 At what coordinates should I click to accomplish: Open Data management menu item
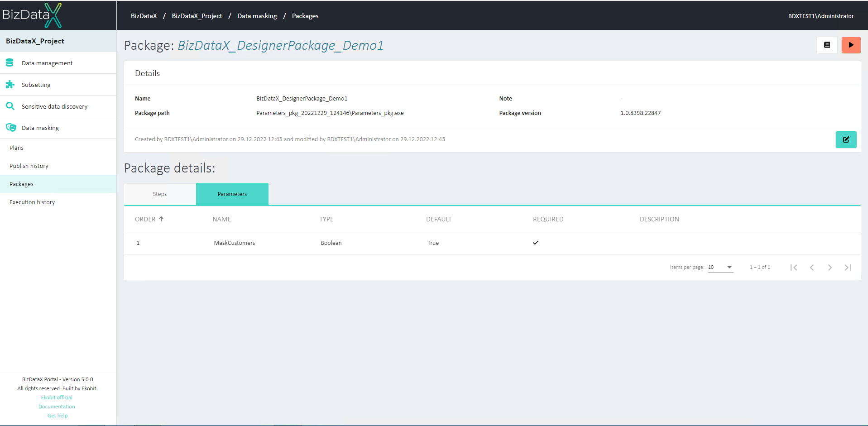[x=58, y=63]
